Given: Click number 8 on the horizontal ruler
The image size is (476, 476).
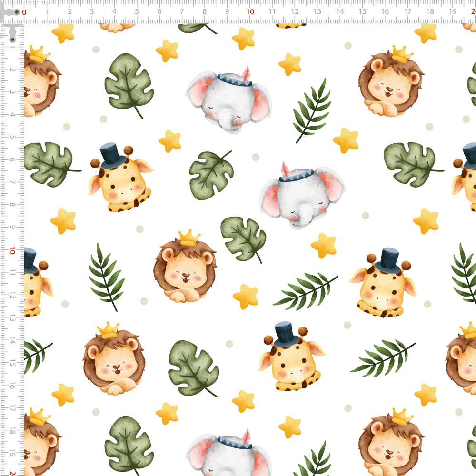Looking at the screenshot, I should [205, 11].
